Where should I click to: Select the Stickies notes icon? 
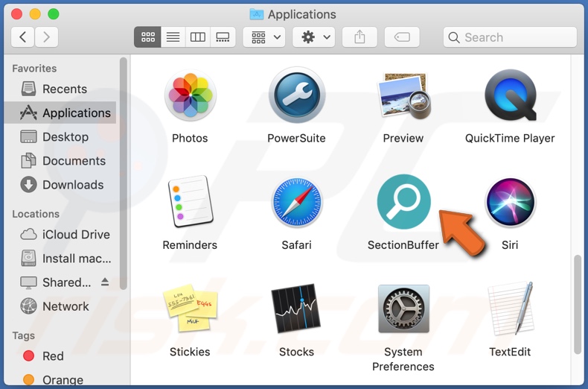click(190, 309)
